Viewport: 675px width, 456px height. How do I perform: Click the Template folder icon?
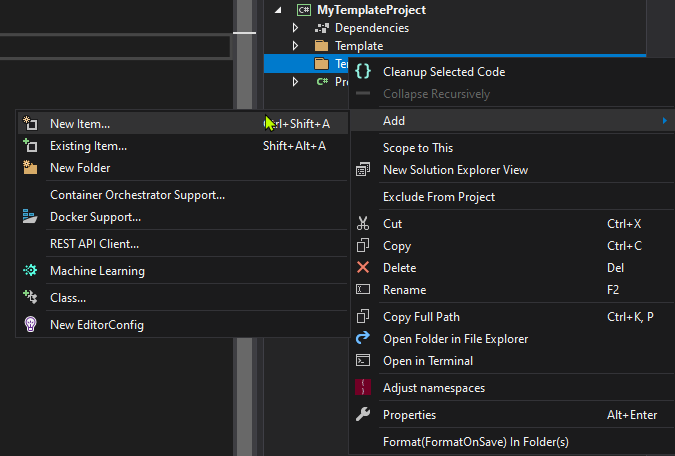[322, 46]
